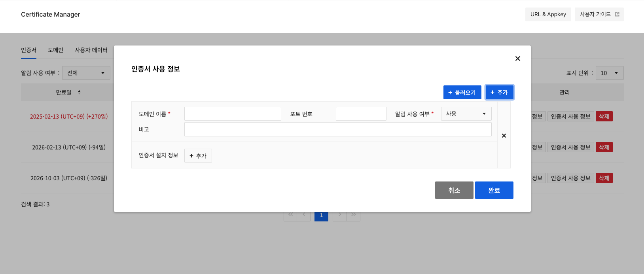Open the 표시 단위 page size dropdown
The image size is (644, 274).
[x=609, y=73]
